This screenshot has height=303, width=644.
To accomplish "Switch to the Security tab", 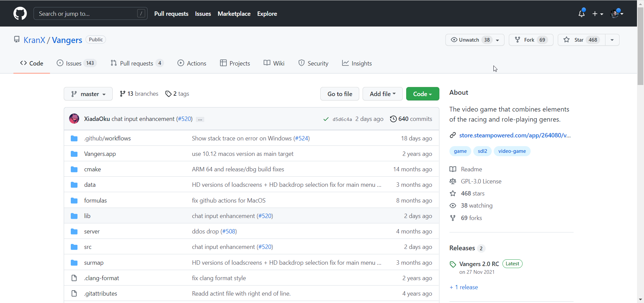I will click(x=313, y=63).
